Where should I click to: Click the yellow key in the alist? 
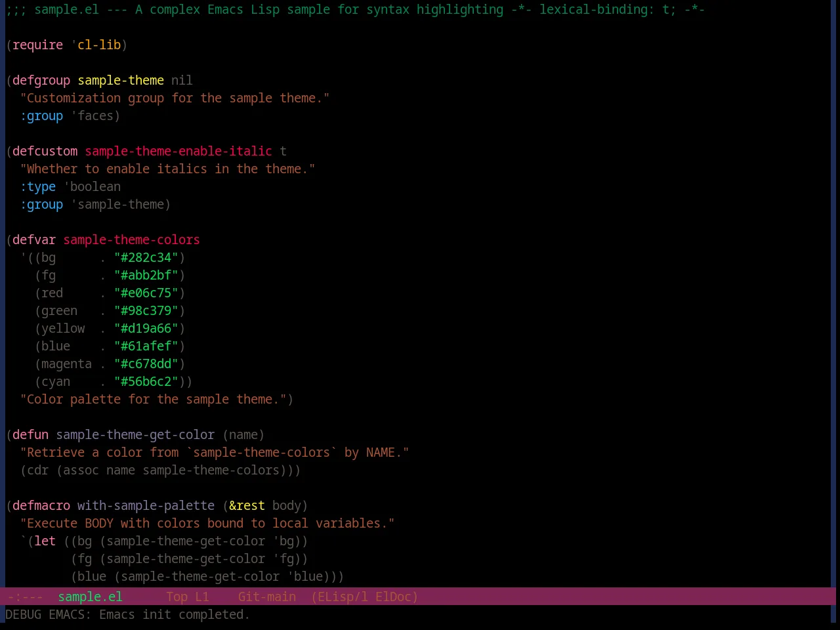coord(63,328)
